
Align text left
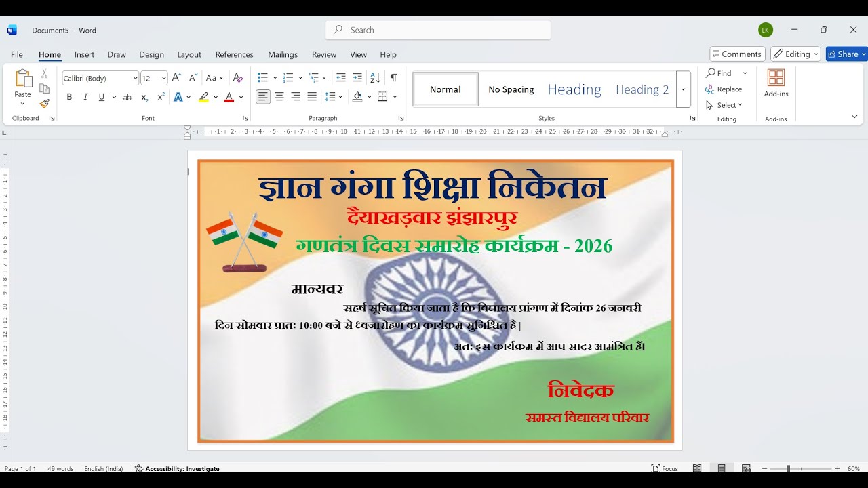pyautogui.click(x=263, y=97)
